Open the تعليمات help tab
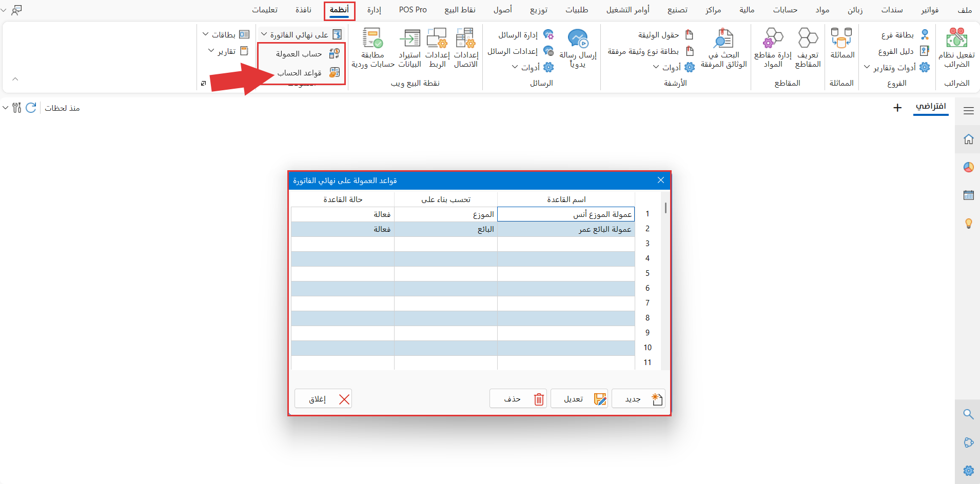The image size is (980, 484). 265,10
